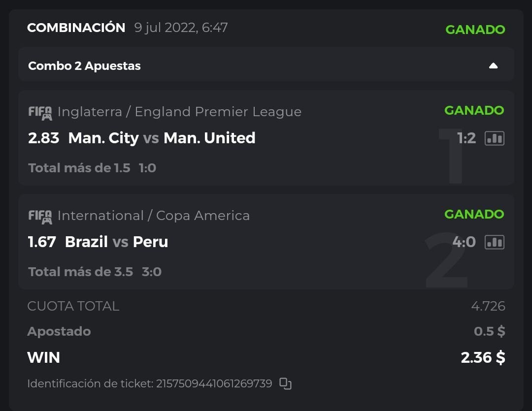The height and width of the screenshot is (411, 532).
Task: Open Man. City vs Man. United match
Action: tap(162, 138)
